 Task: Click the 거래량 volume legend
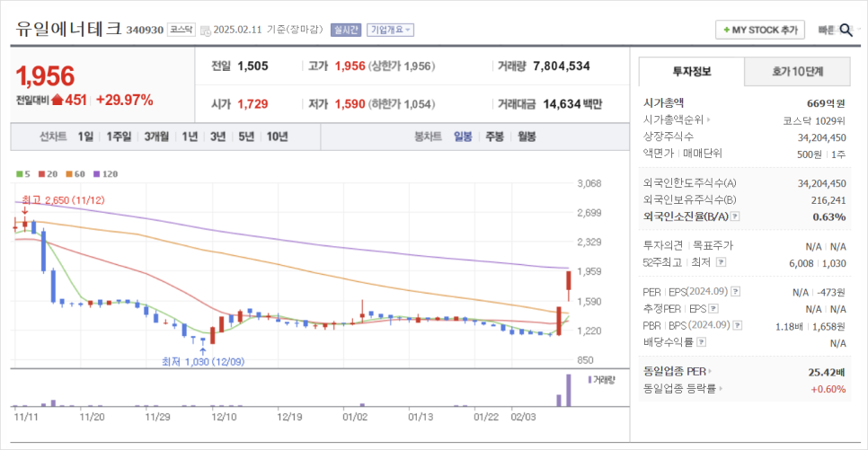602,380
